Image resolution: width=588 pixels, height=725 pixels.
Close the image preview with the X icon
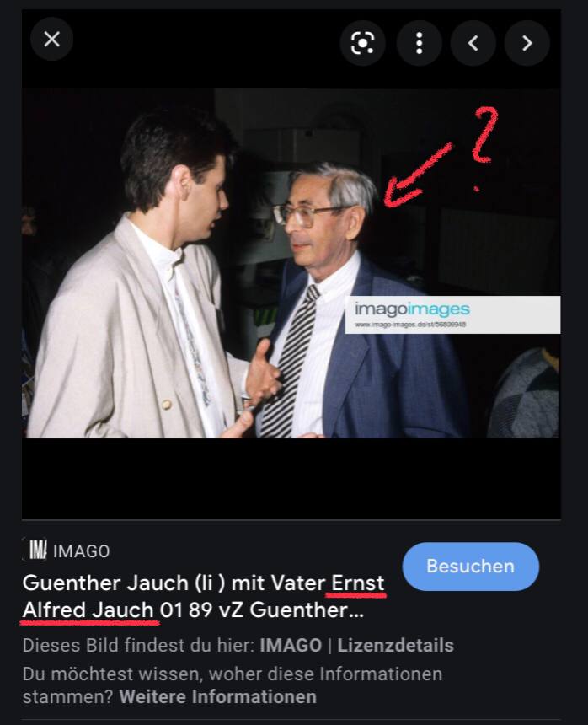[x=51, y=40]
